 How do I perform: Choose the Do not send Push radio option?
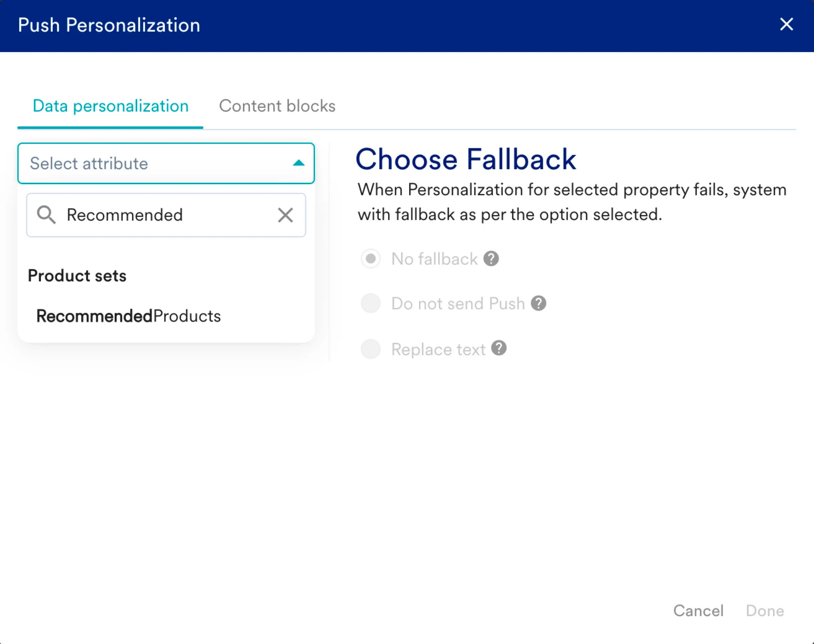pyautogui.click(x=371, y=303)
